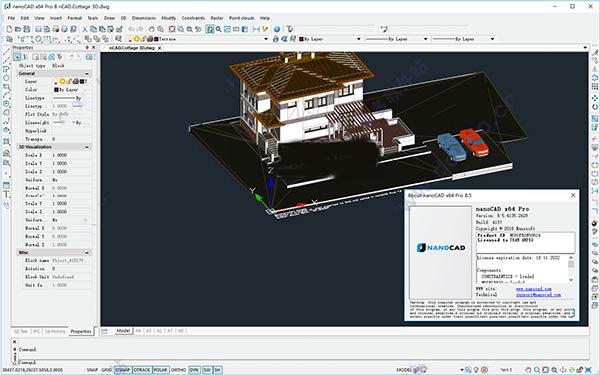Click the Zoom window red-frame icon

[x=172, y=29]
